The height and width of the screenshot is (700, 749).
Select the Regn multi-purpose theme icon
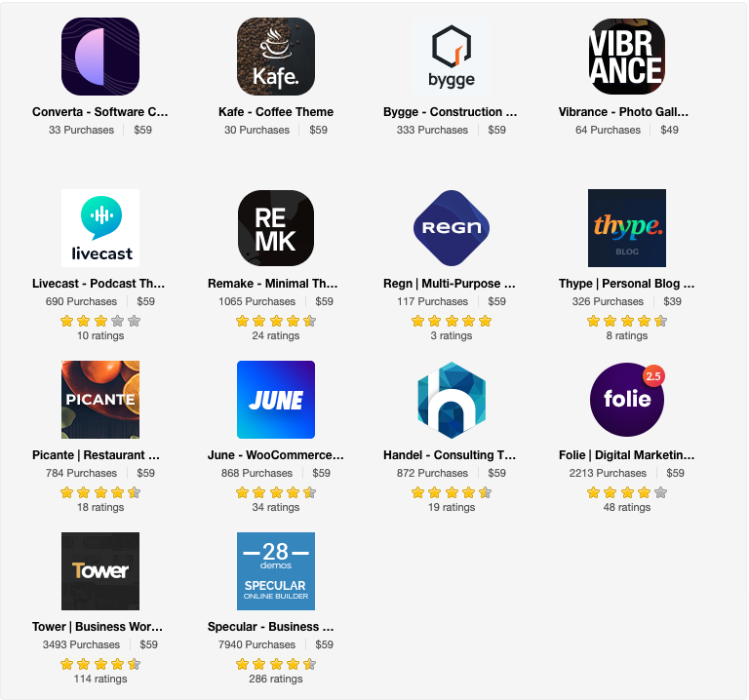coord(452,228)
